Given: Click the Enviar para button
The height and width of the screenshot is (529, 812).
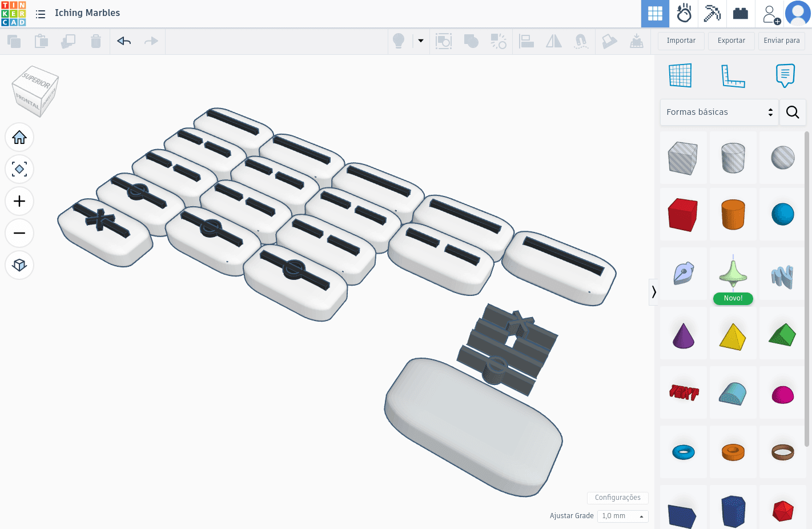Looking at the screenshot, I should [x=782, y=41].
